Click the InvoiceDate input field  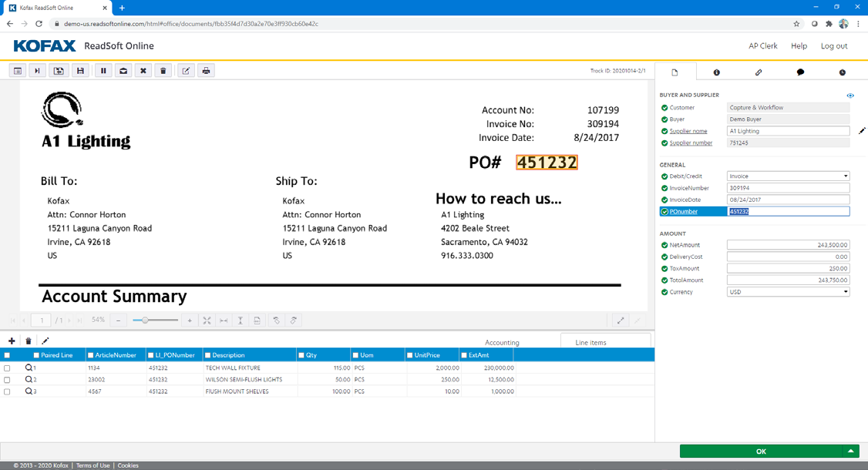pos(788,200)
